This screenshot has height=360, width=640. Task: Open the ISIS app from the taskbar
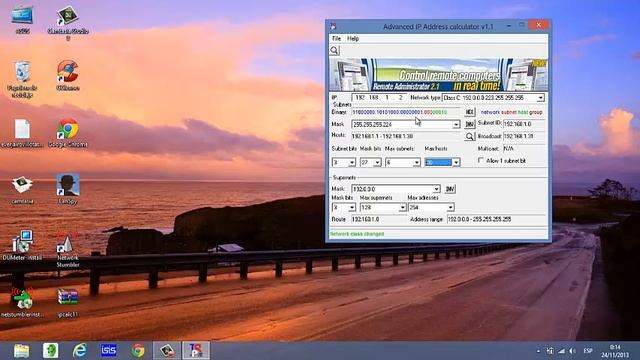109,351
